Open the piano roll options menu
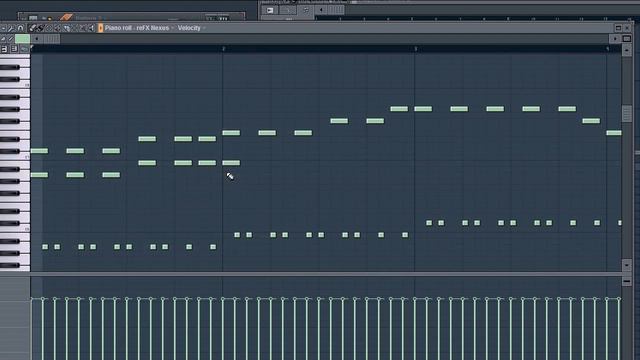This screenshot has height=360, width=640. click(3, 28)
